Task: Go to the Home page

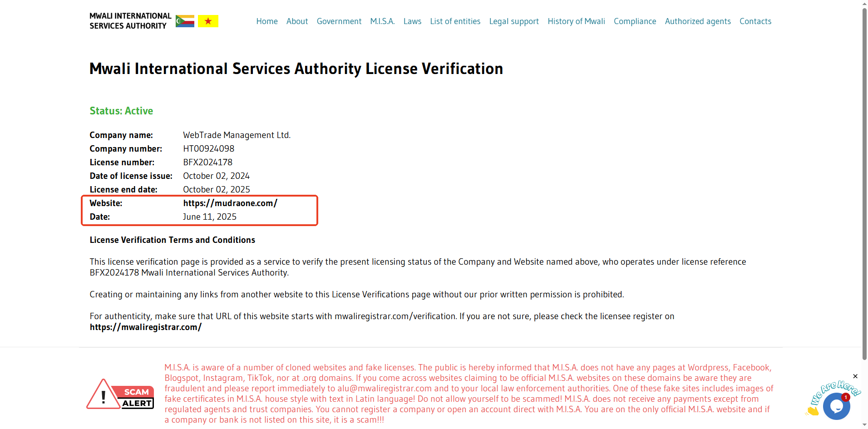Action: 267,21
